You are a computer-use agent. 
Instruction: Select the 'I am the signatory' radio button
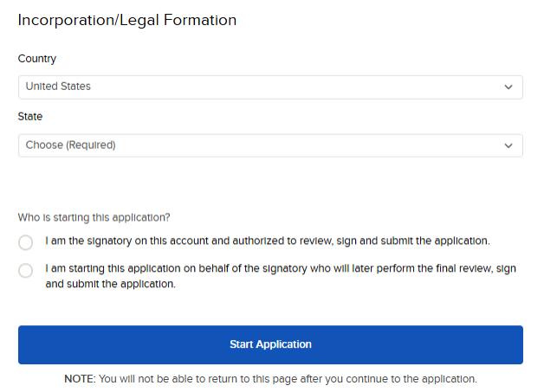coord(26,242)
